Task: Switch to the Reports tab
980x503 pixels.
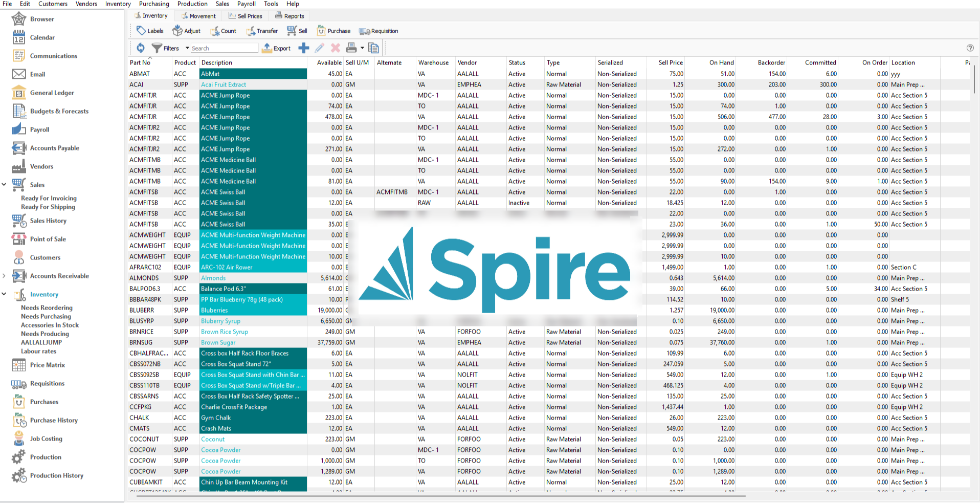Action: pos(289,16)
